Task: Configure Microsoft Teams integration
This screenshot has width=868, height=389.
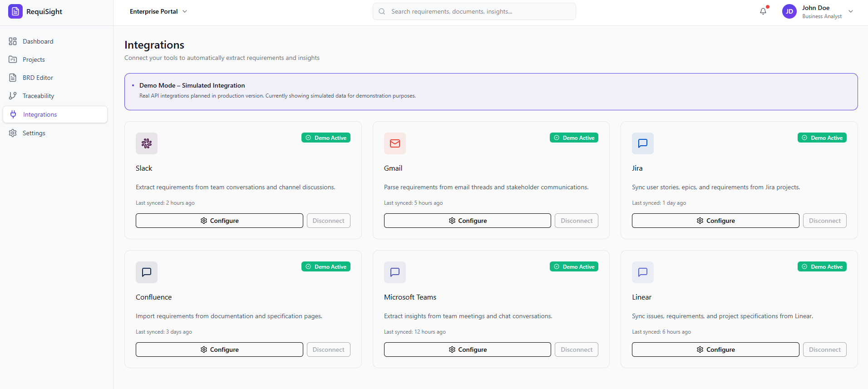Action: (468, 350)
